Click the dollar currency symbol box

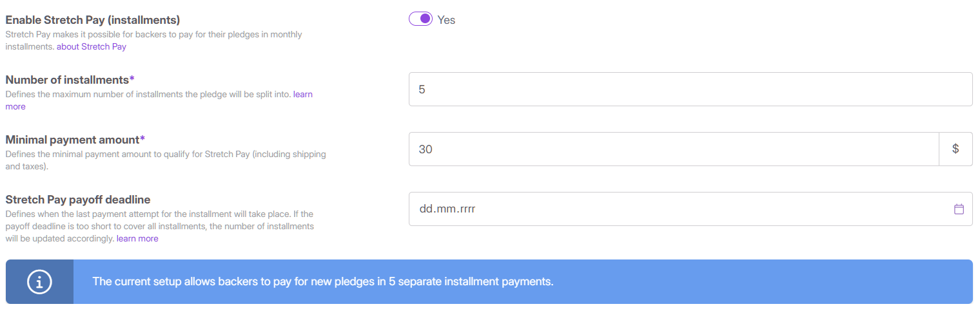(955, 149)
